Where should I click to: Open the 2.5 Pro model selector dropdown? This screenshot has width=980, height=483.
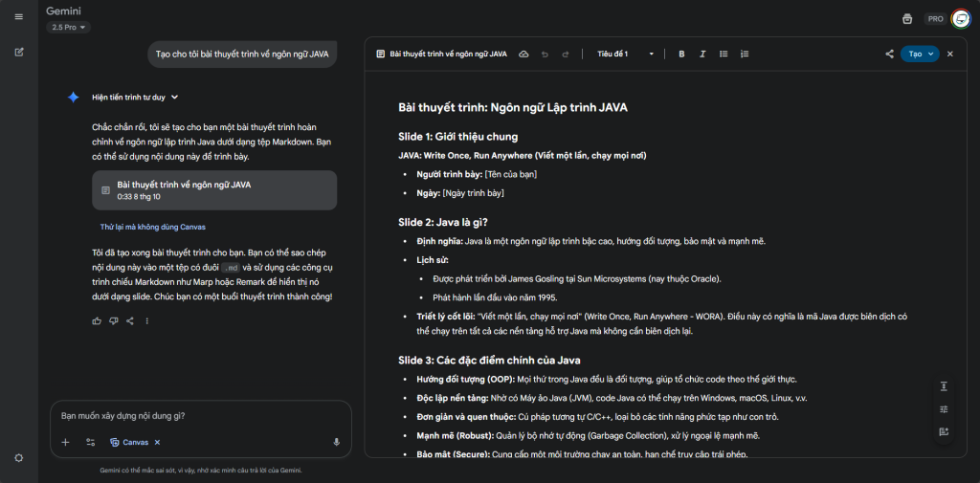(69, 27)
